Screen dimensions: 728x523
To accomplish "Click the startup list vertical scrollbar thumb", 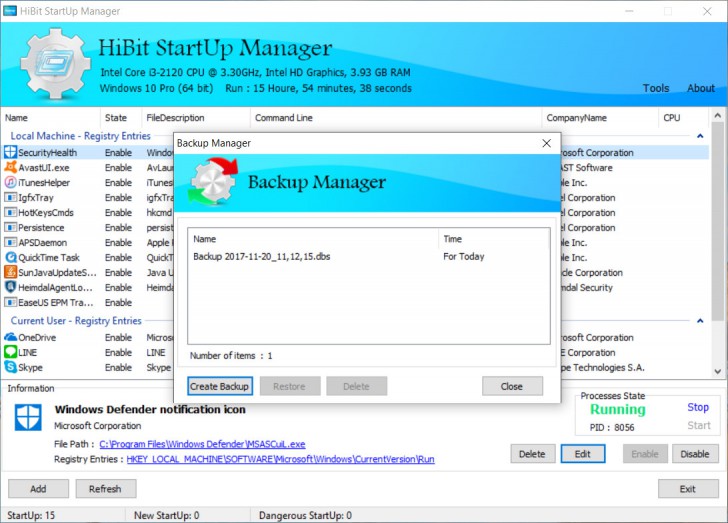I will (717, 221).
